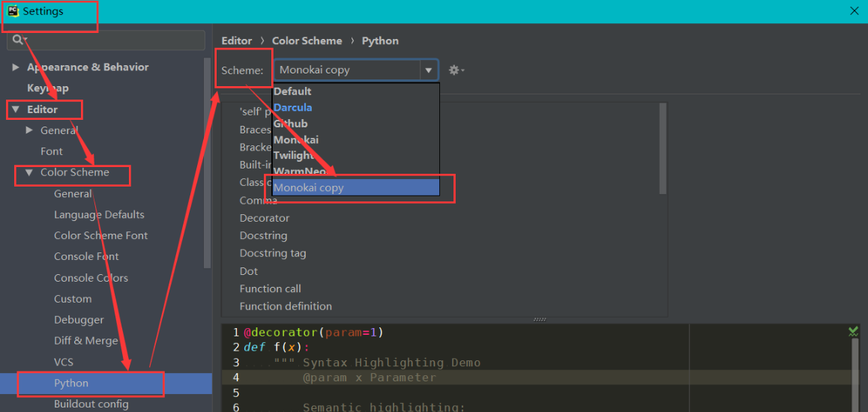
Task: Click @decorator in code preview
Action: (280, 333)
